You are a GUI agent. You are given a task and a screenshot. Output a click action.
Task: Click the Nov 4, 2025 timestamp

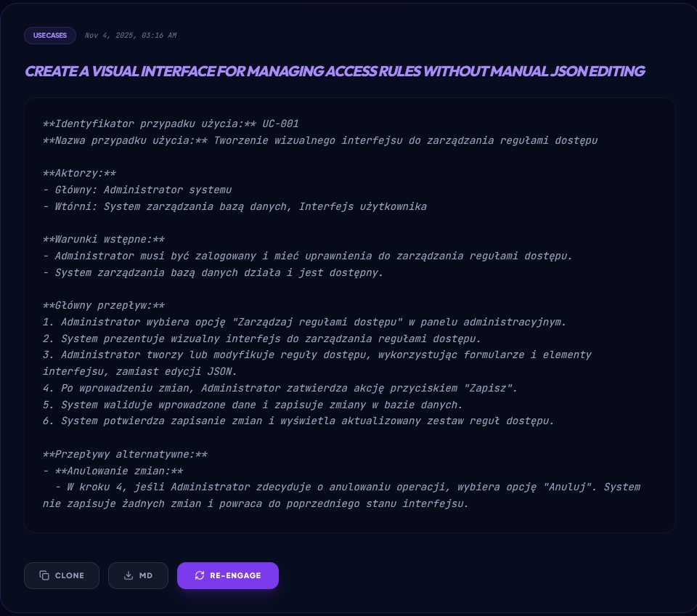(131, 36)
